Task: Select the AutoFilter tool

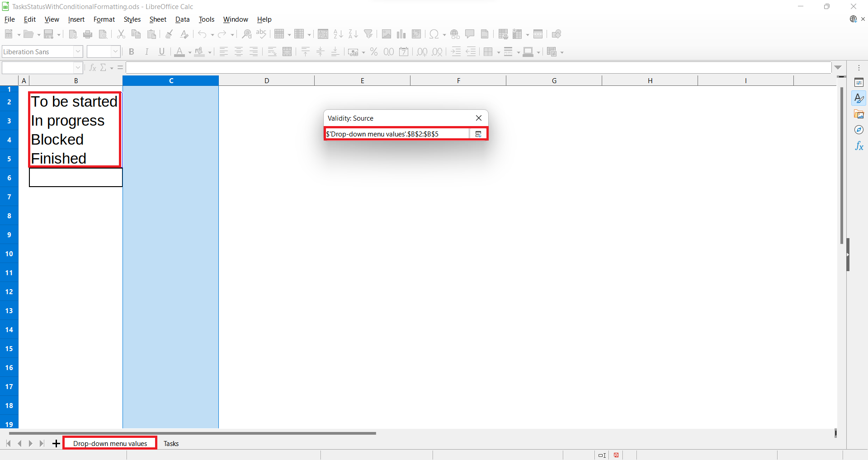Action: click(x=369, y=34)
